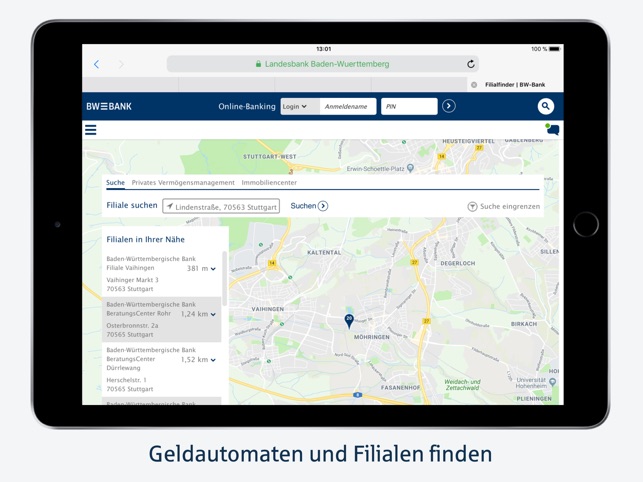Open the chat bubble icon
This screenshot has height=482, width=643.
[552, 130]
